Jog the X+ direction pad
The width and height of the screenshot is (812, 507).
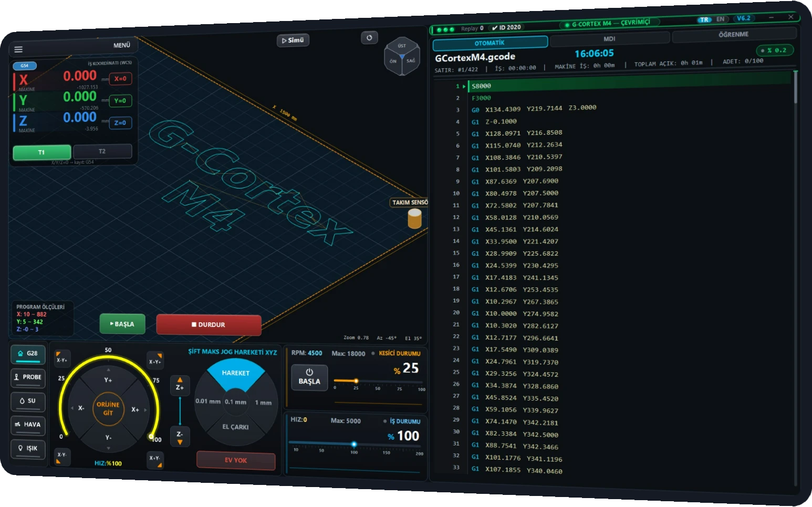click(x=136, y=409)
